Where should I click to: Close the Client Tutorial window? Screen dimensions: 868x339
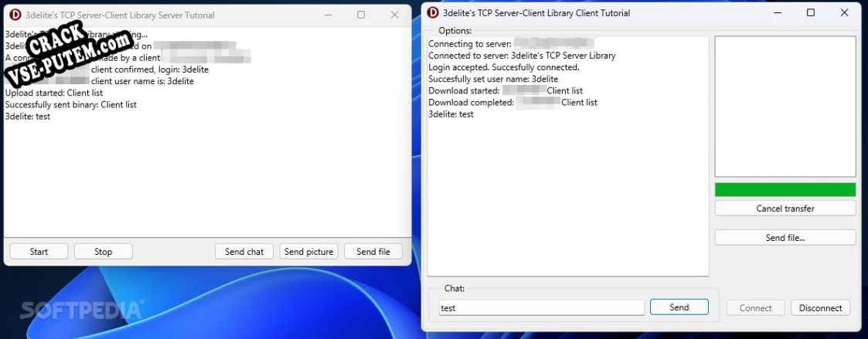click(x=844, y=12)
